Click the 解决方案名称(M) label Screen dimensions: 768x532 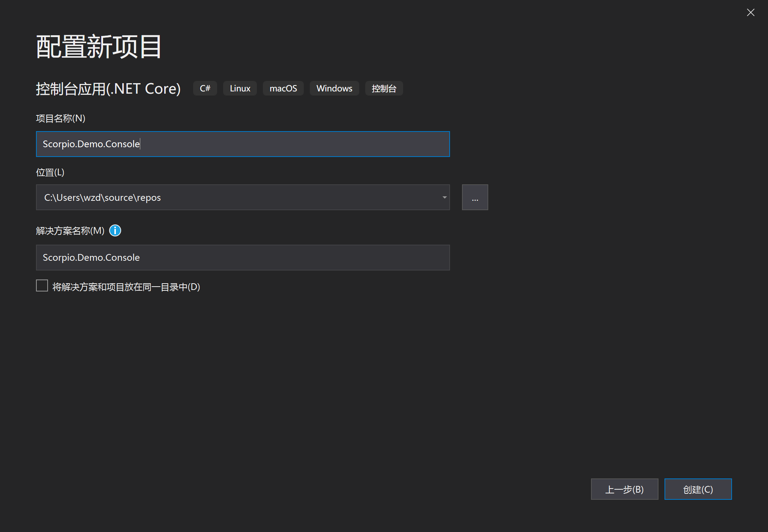point(70,231)
